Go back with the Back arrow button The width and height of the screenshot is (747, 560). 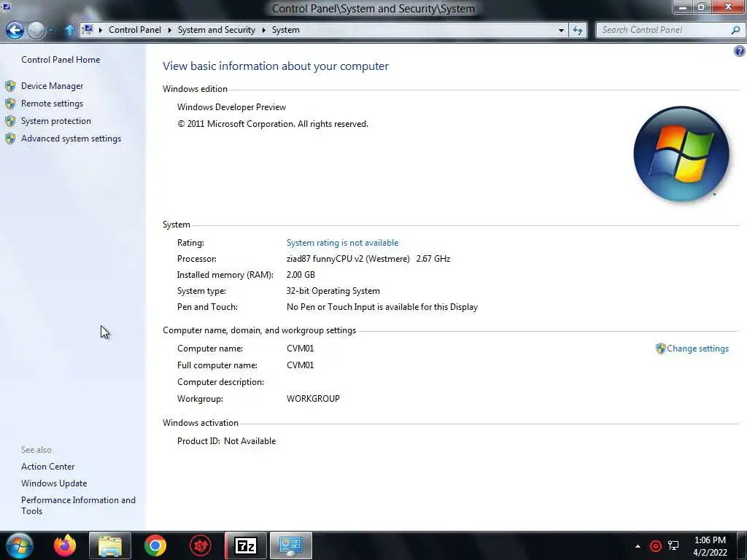(x=15, y=31)
